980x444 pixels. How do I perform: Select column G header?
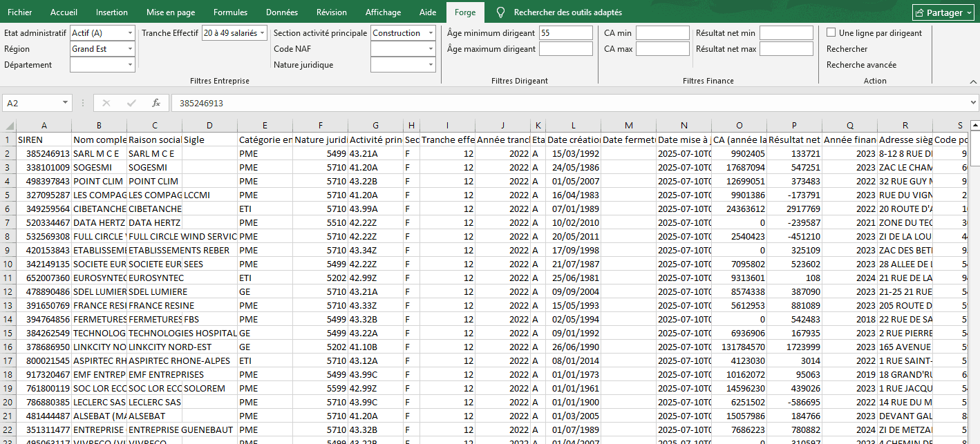point(375,126)
